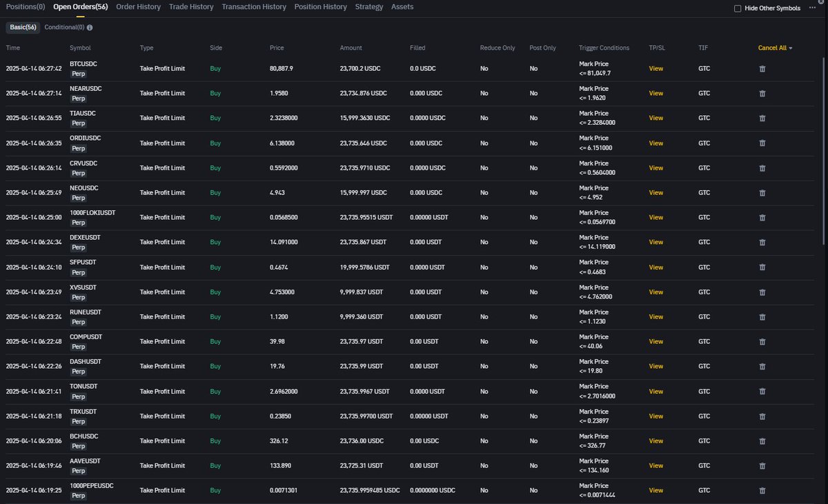View TP/SL for the ORDIUSDC order
This screenshot has width=828, height=504.
tap(656, 143)
